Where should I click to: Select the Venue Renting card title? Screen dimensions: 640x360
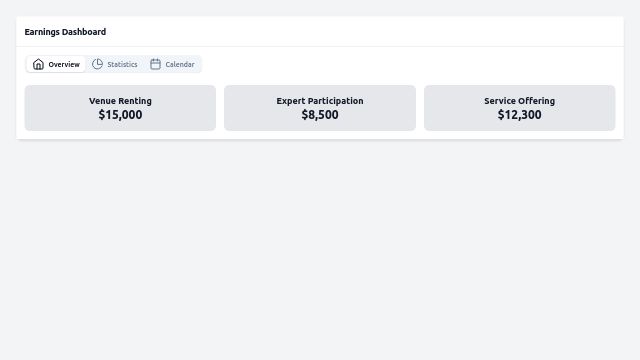tap(120, 101)
